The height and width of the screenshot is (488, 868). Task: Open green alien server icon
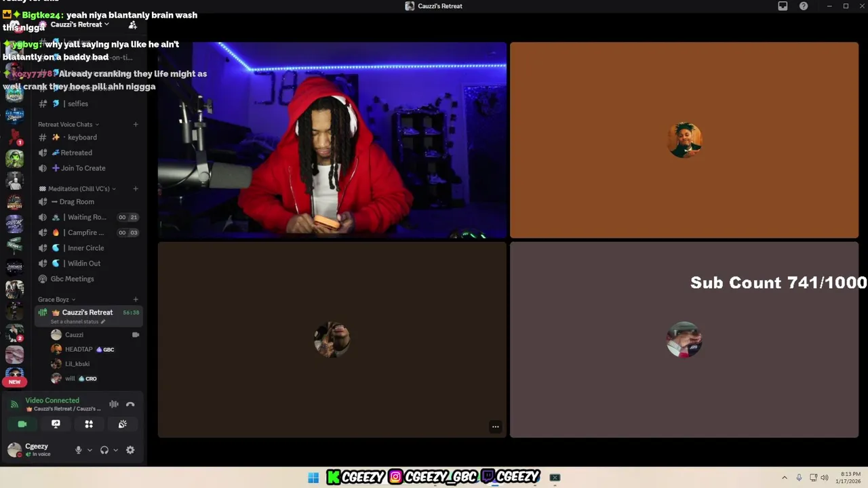(x=15, y=159)
